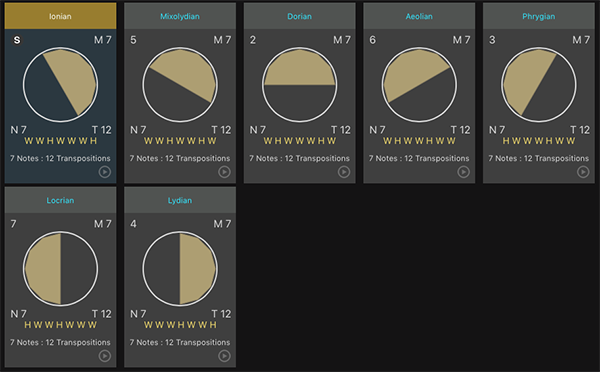Viewport: 600px width, 372px height.
Task: Click the Lydian W W W H W W H pattern
Action: click(x=180, y=325)
